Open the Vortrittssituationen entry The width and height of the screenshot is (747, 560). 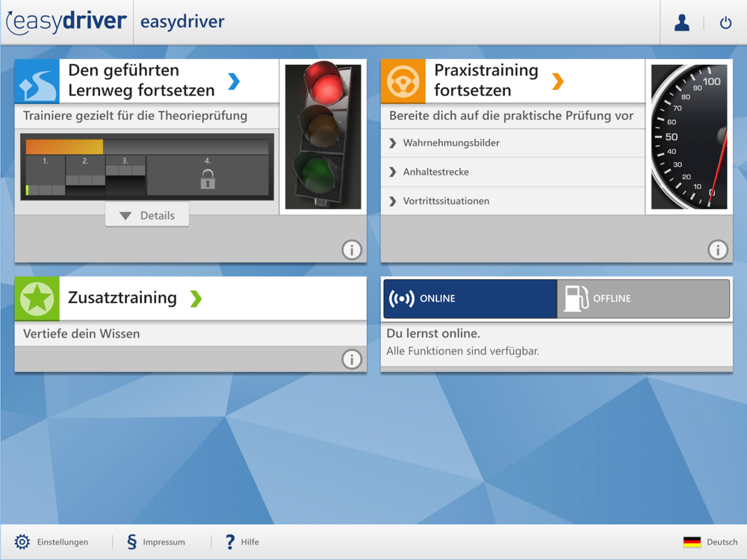512,201
